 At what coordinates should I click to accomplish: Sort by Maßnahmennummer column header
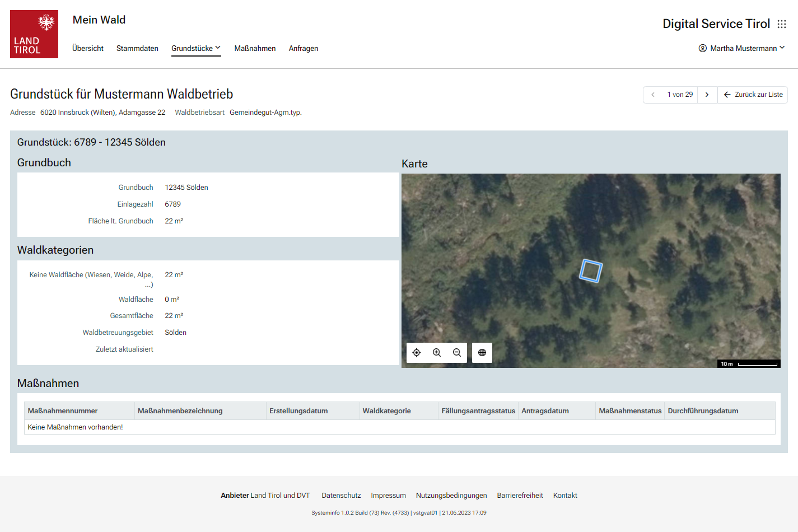pos(63,411)
